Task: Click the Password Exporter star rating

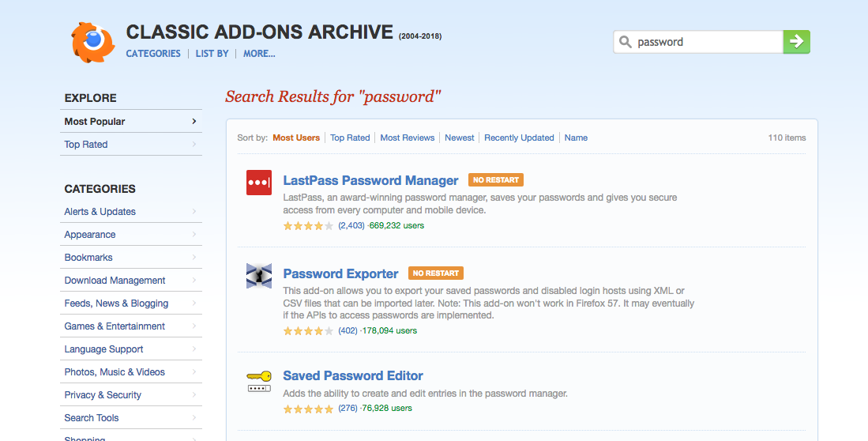Action: 308,330
